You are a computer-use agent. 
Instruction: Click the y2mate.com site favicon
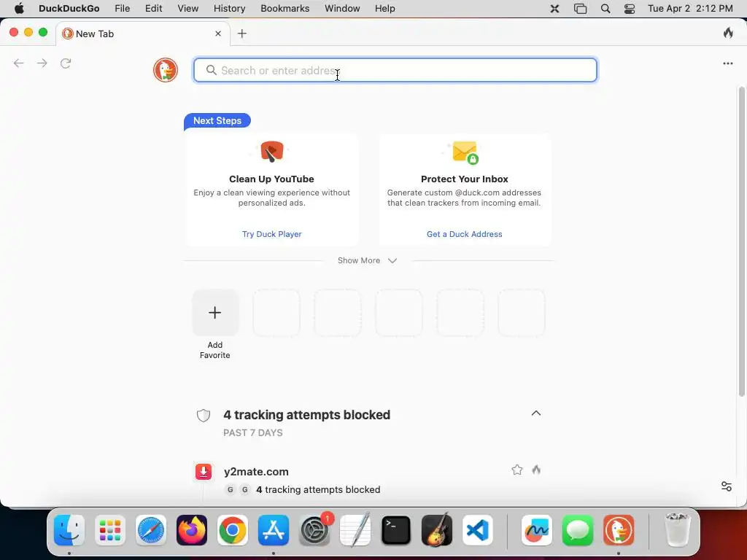tap(204, 472)
